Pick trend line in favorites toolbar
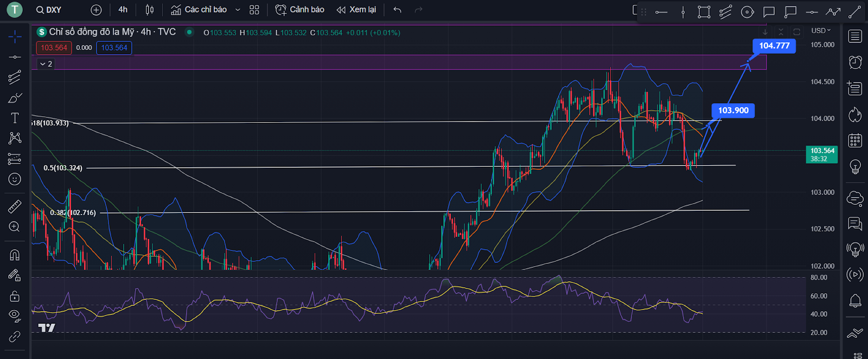868x359 pixels. pos(854,12)
